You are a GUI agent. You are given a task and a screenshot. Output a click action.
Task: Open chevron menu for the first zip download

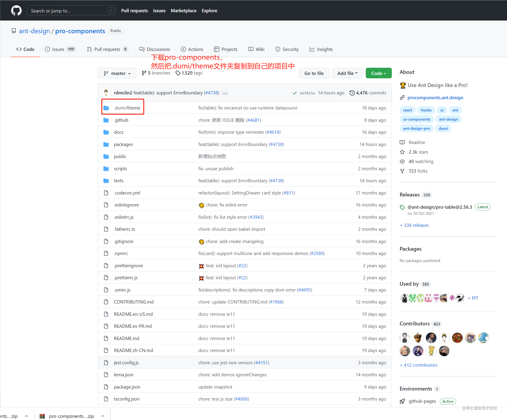click(x=26, y=416)
